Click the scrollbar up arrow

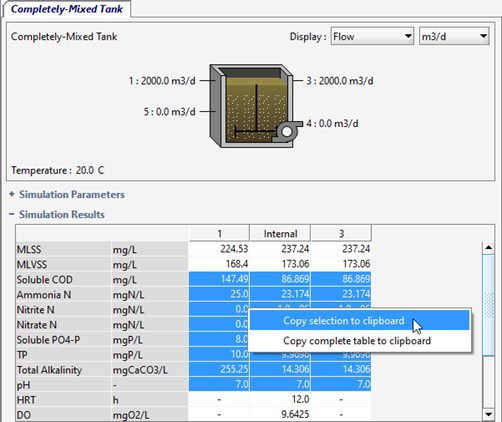(x=488, y=247)
